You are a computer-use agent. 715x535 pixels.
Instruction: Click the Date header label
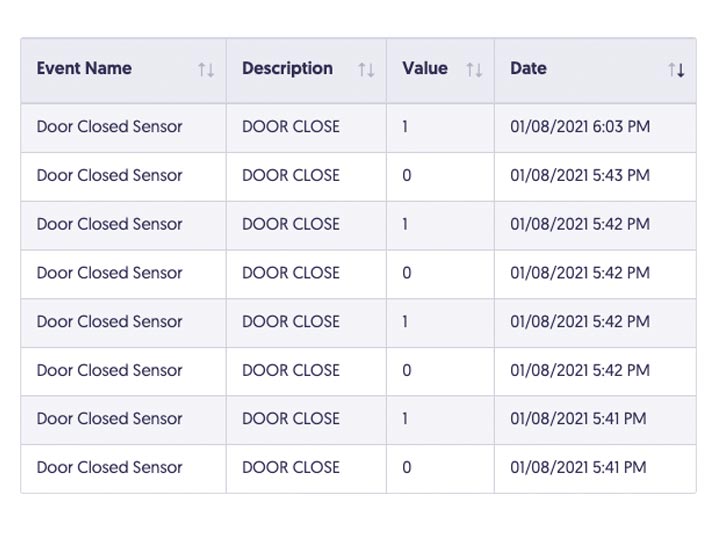tap(528, 68)
